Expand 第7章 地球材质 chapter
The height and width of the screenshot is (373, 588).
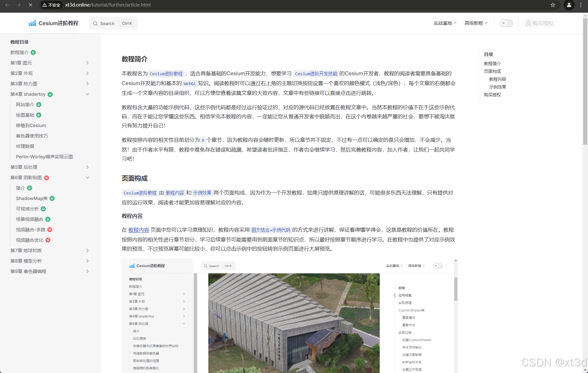[x=87, y=251]
